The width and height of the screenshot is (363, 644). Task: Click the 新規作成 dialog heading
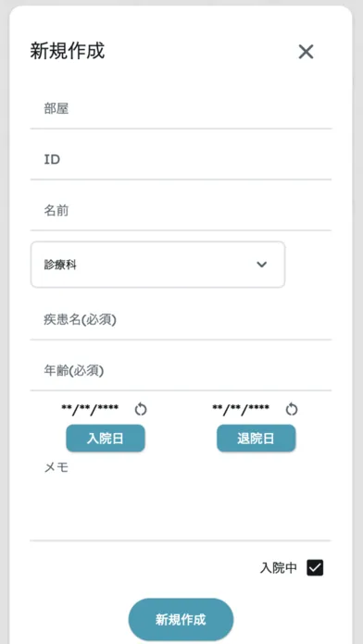click(x=68, y=51)
